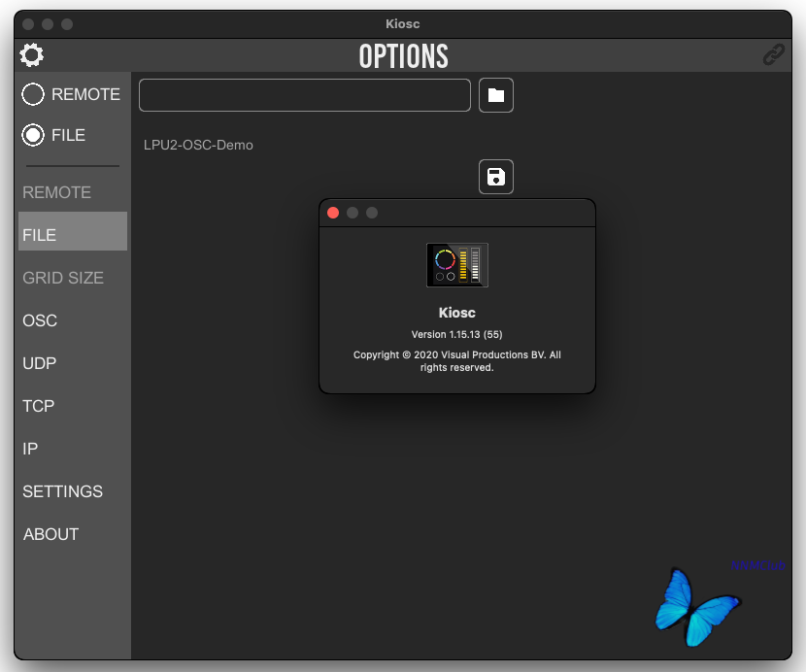The image size is (806, 672).
Task: Click the gear settings icon
Action: [x=32, y=55]
